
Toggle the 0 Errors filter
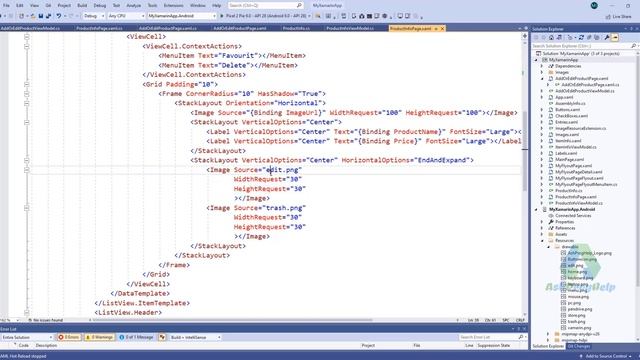69,337
